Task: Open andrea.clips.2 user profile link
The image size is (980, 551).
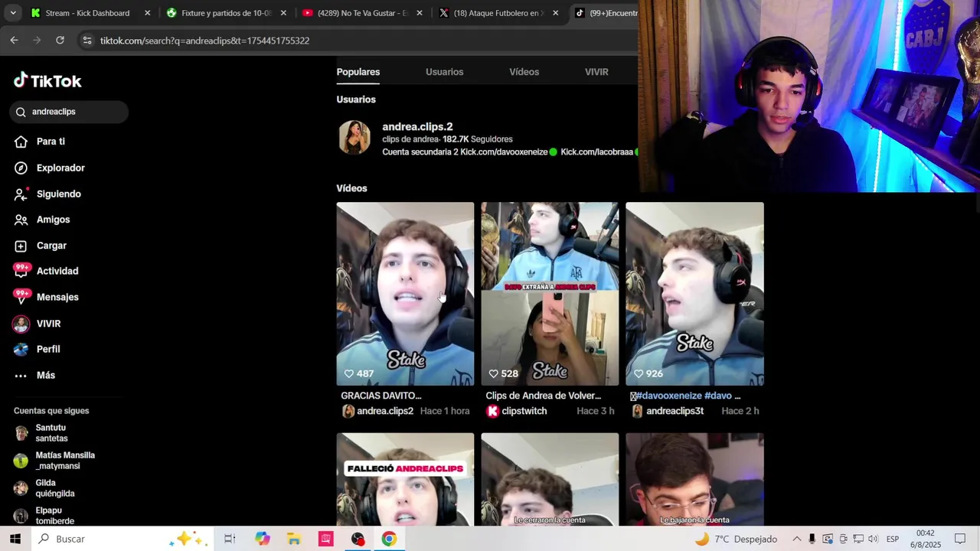Action: pos(417,126)
